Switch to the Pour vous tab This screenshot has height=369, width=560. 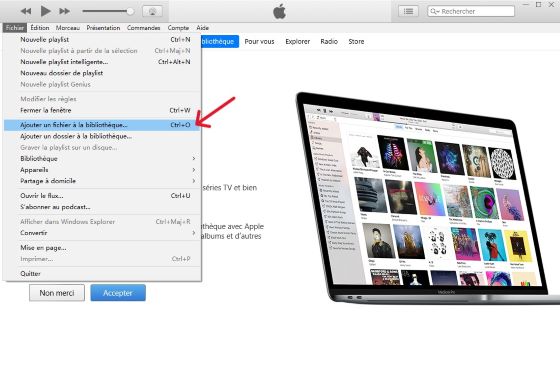tap(259, 41)
